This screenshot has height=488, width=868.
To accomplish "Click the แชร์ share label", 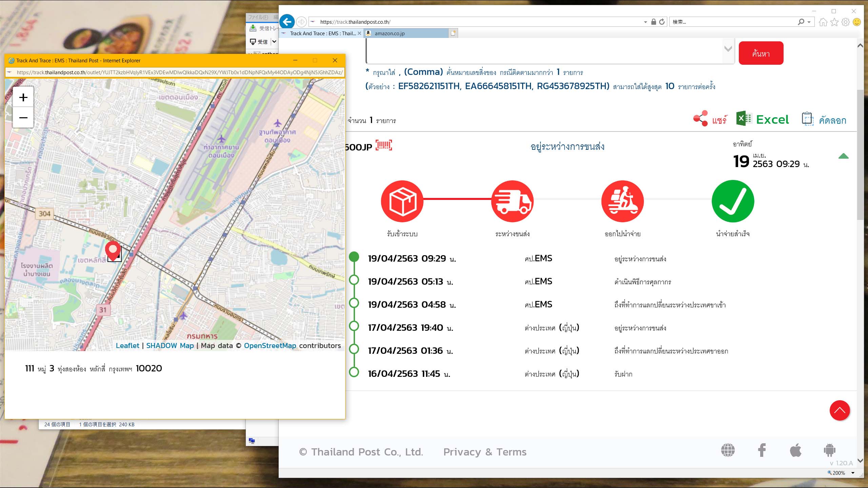I will tap(719, 120).
